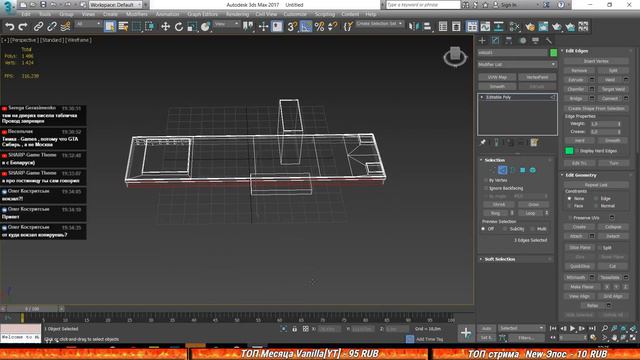Click the QuickSlice button
This screenshot has height=360, width=640.
580,266
